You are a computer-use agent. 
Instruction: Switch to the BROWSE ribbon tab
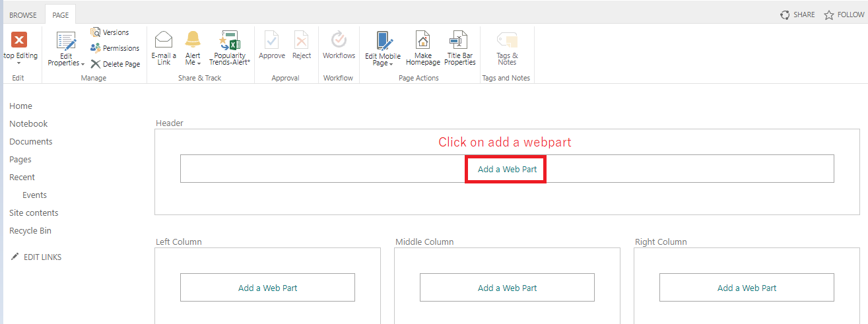[x=23, y=15]
